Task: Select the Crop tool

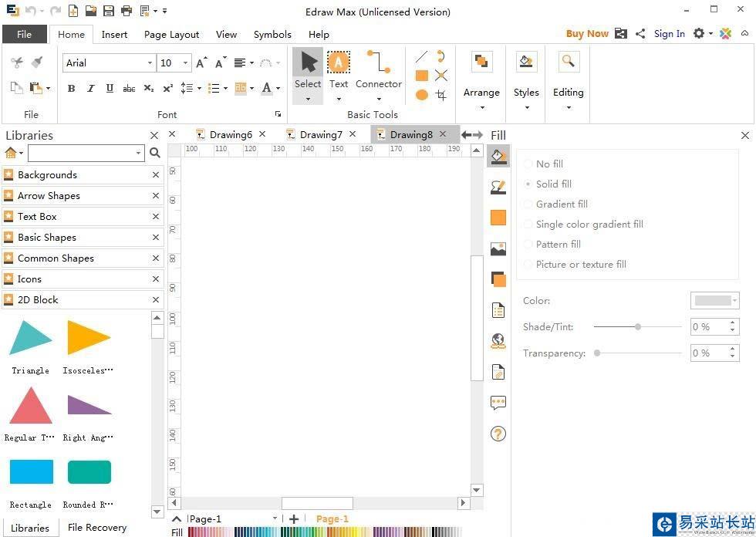Action: [x=440, y=95]
